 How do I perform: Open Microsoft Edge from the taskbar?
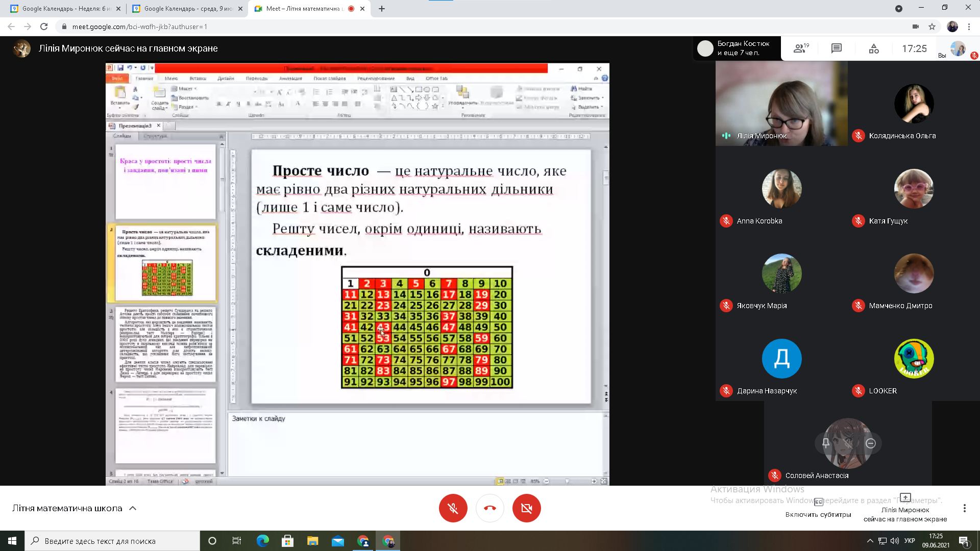pos(262,541)
